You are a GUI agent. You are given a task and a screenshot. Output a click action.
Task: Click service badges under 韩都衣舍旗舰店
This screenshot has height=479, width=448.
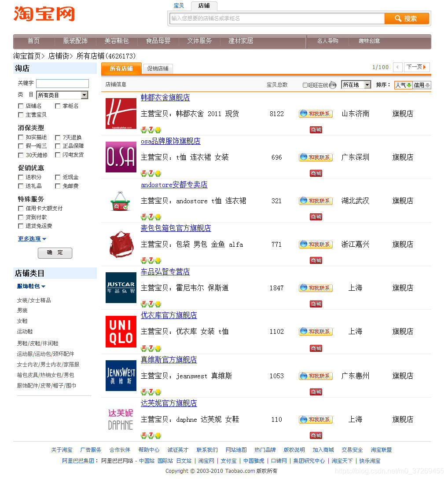pyautogui.click(x=151, y=130)
